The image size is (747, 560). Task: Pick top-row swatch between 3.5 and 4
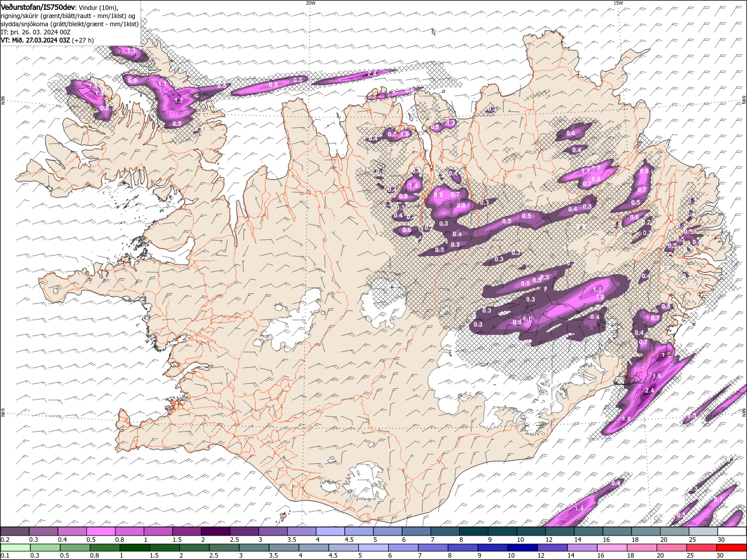(x=302, y=531)
